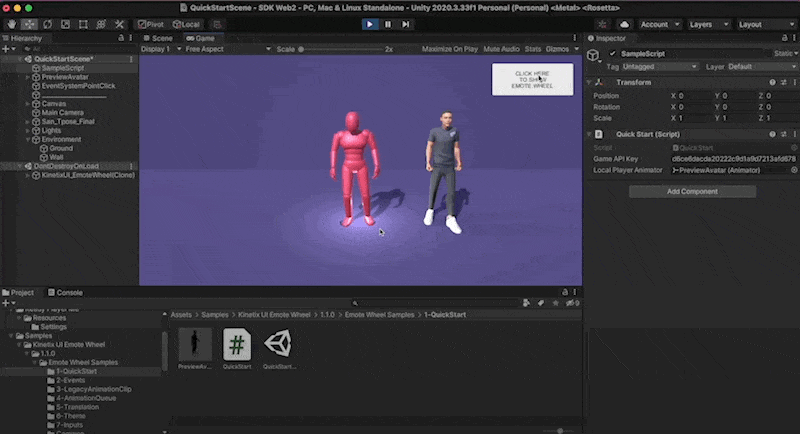Open the Free Aspect dropdown
Viewport: 800px width, 434px height.
228,49
